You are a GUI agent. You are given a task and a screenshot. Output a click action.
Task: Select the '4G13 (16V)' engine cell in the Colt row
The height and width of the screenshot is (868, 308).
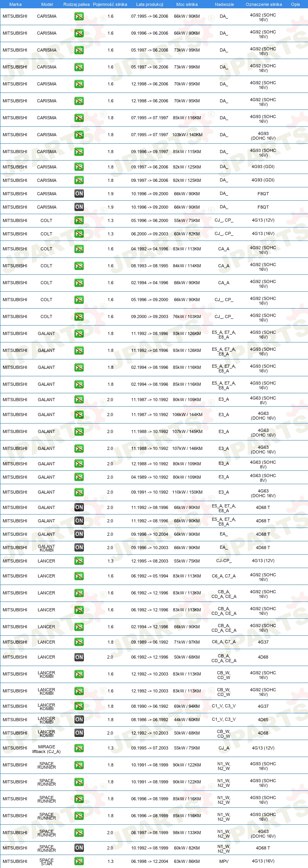pos(263,234)
